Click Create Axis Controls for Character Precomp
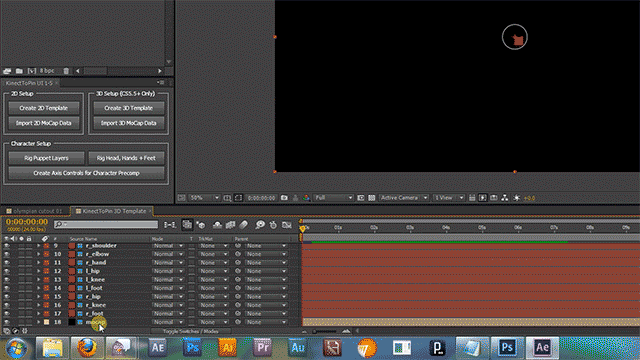 pyautogui.click(x=86, y=173)
